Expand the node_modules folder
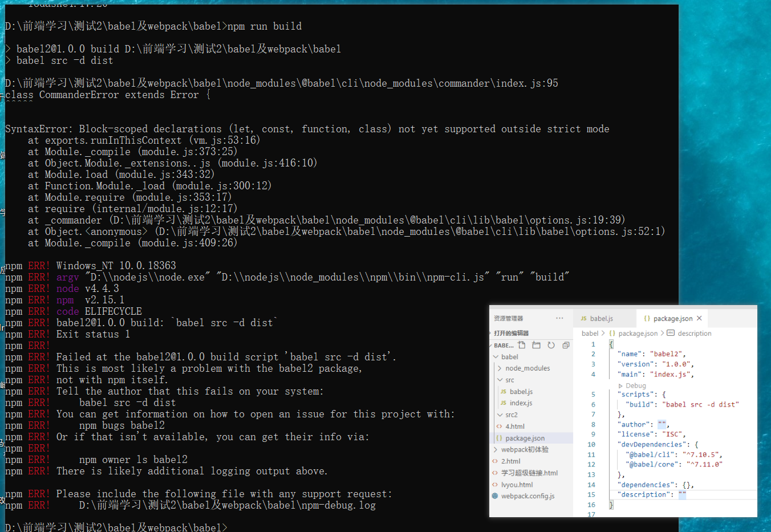Screen dimensions: 771x532 pos(500,368)
